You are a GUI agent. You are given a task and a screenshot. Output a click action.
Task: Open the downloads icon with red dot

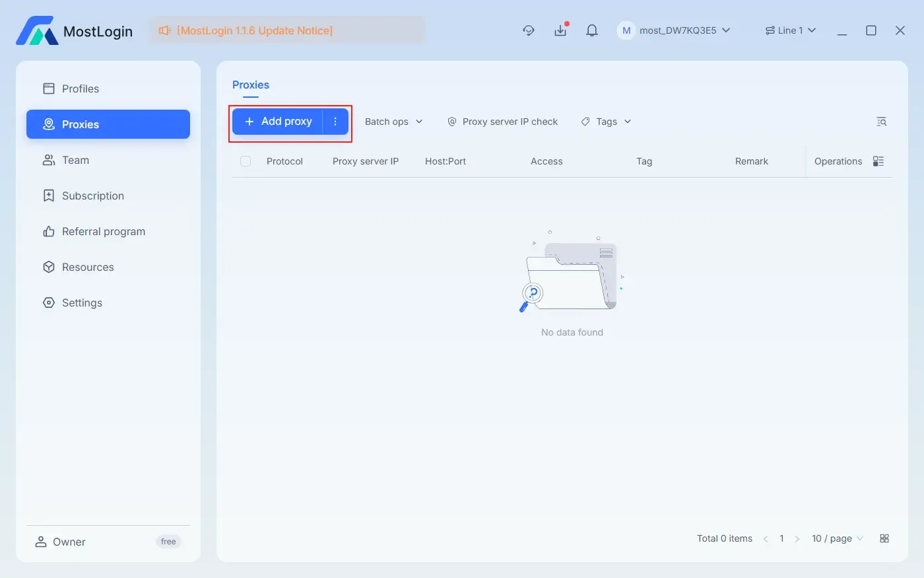(x=560, y=30)
